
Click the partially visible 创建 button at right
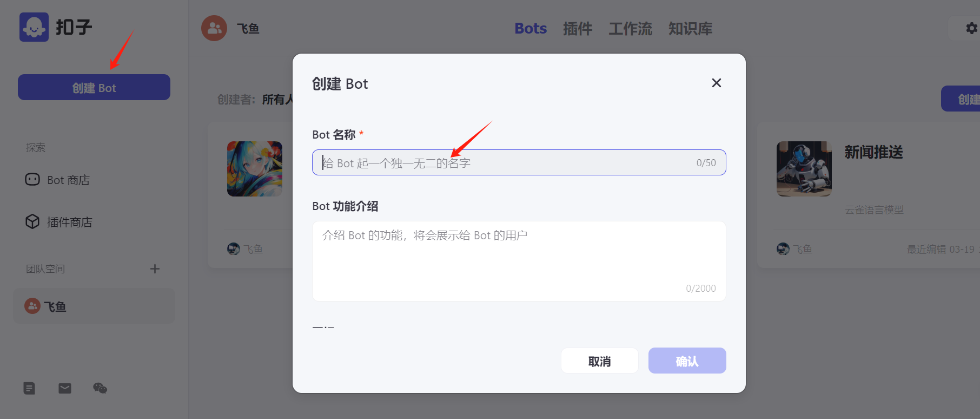pos(961,99)
